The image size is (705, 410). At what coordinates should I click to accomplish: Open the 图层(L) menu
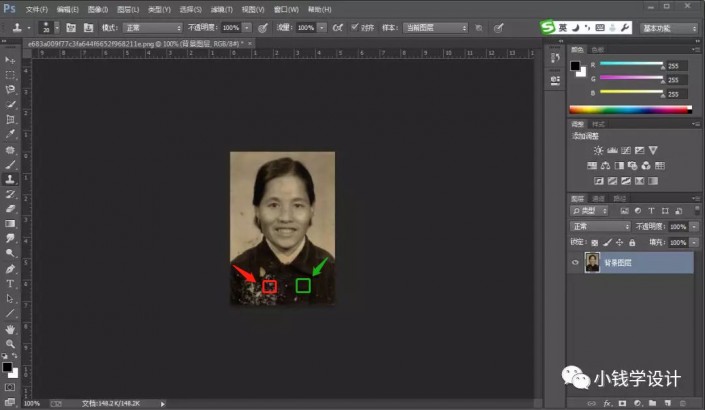coord(128,9)
